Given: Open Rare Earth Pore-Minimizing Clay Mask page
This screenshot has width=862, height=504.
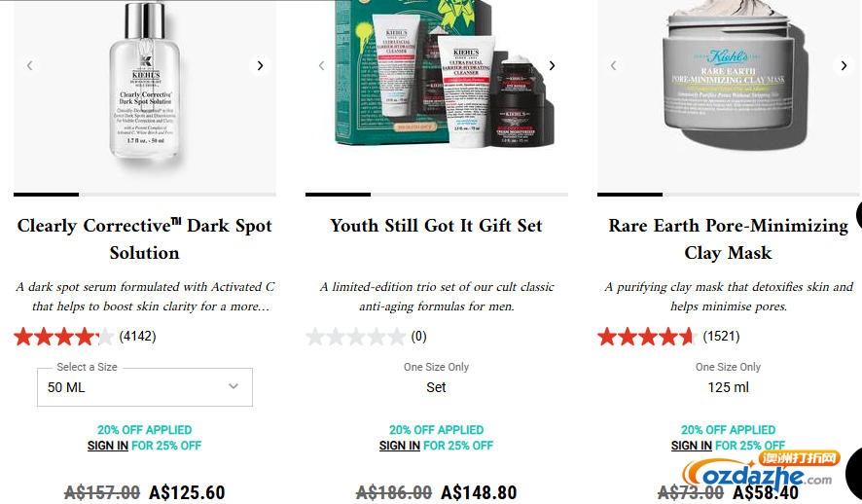Looking at the screenshot, I should coord(729,239).
